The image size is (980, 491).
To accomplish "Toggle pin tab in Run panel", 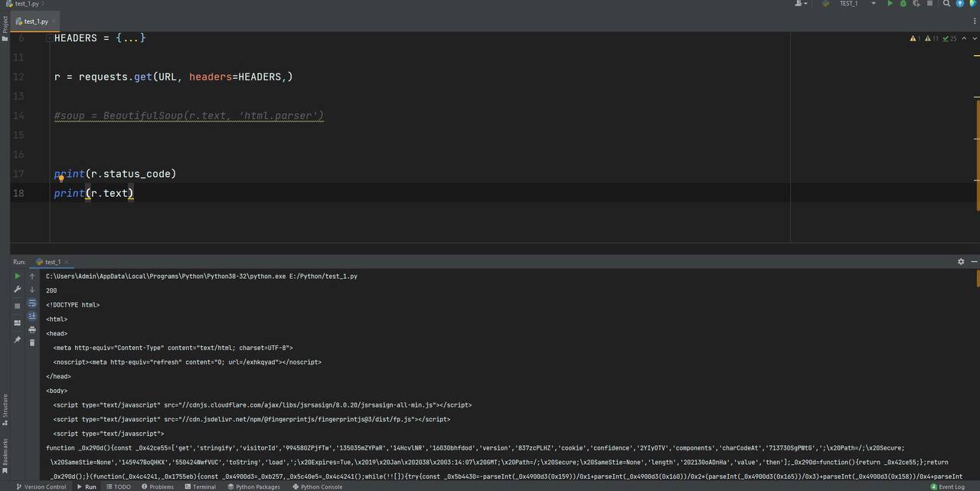I will pos(18,339).
